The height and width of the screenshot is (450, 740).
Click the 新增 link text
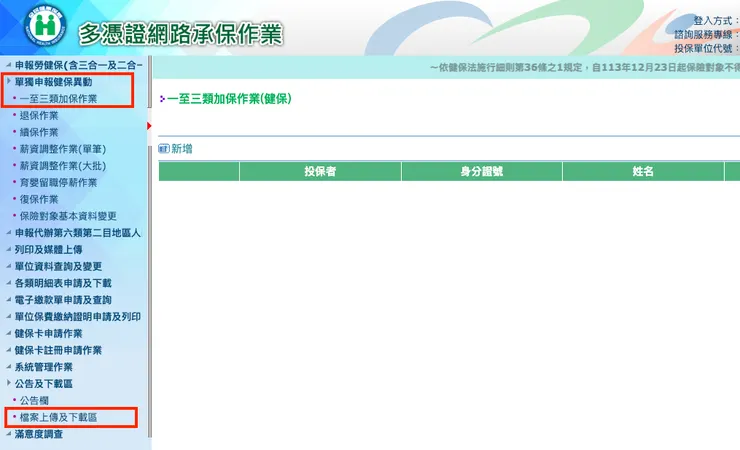tap(182, 149)
